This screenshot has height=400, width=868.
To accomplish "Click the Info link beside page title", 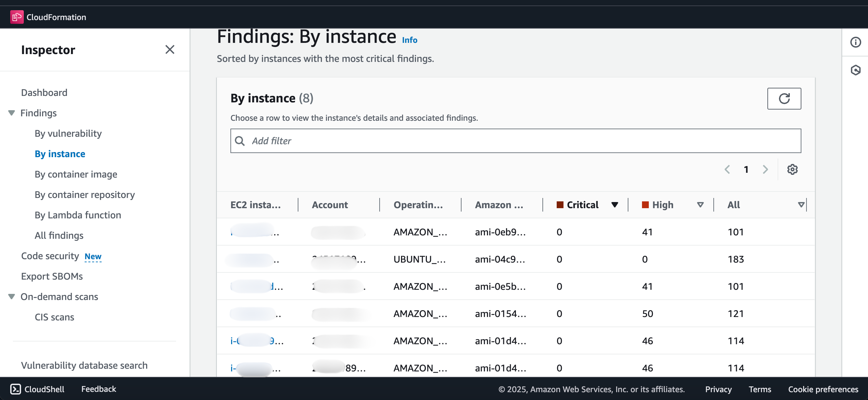I will [x=410, y=40].
